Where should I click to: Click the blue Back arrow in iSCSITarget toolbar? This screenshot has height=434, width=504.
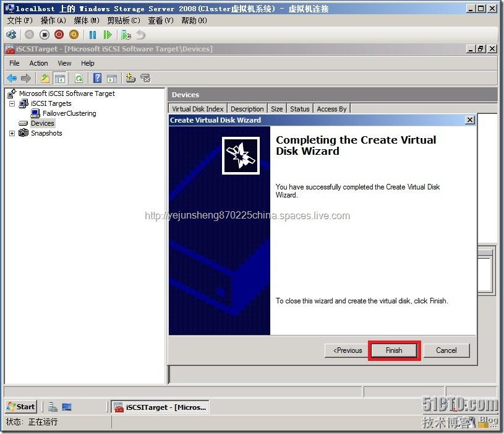coord(12,78)
